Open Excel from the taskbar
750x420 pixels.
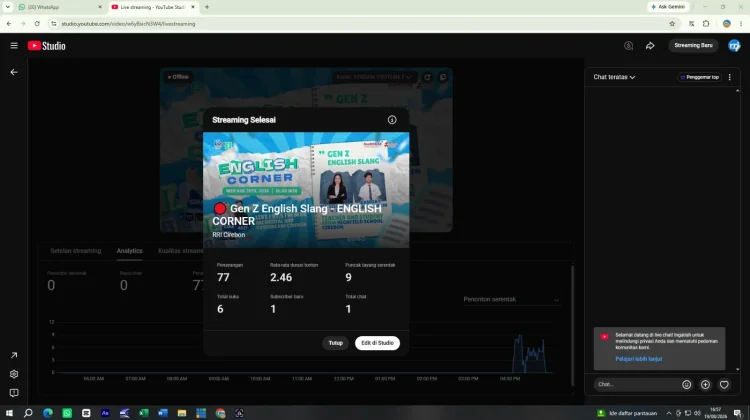coord(143,413)
